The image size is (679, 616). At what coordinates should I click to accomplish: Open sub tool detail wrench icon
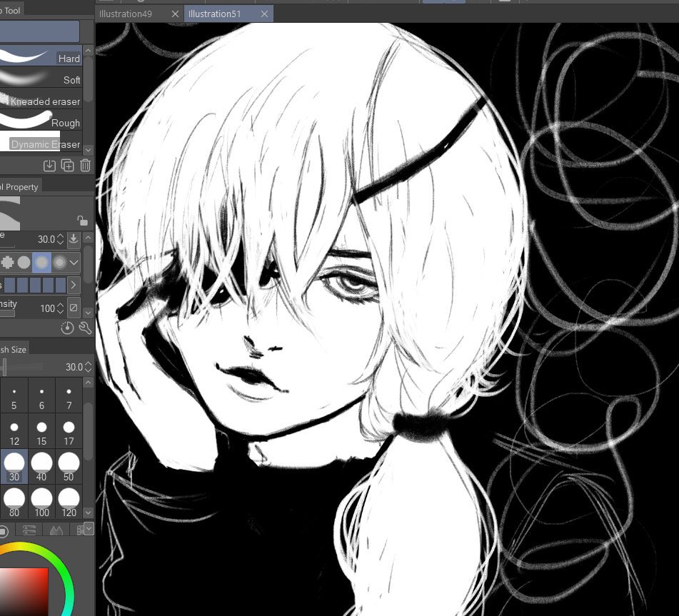tap(85, 328)
